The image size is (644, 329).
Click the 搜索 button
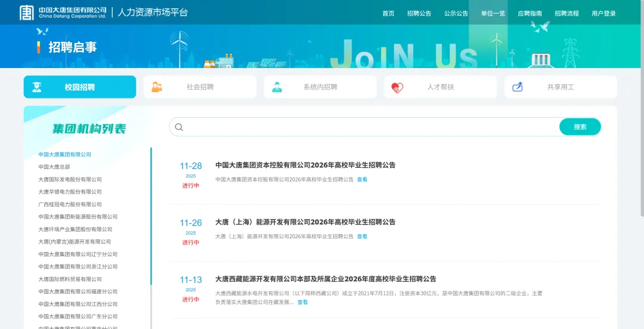tap(580, 127)
